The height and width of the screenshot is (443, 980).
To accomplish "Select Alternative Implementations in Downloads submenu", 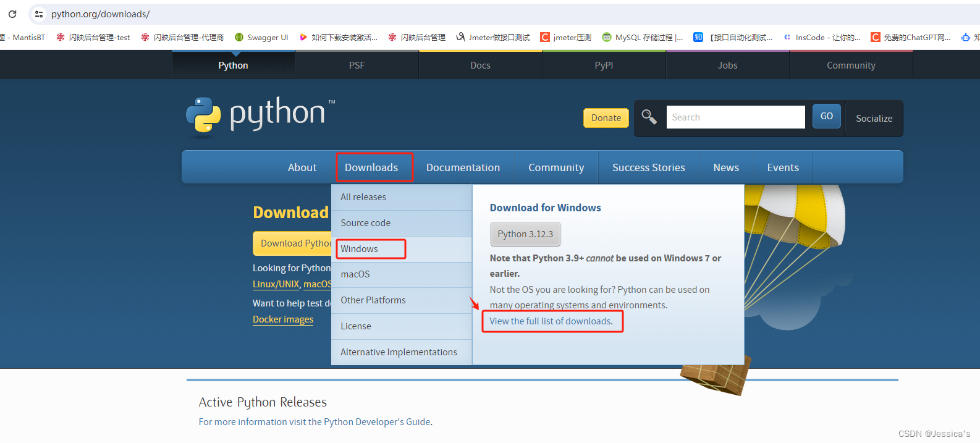I will (x=402, y=352).
